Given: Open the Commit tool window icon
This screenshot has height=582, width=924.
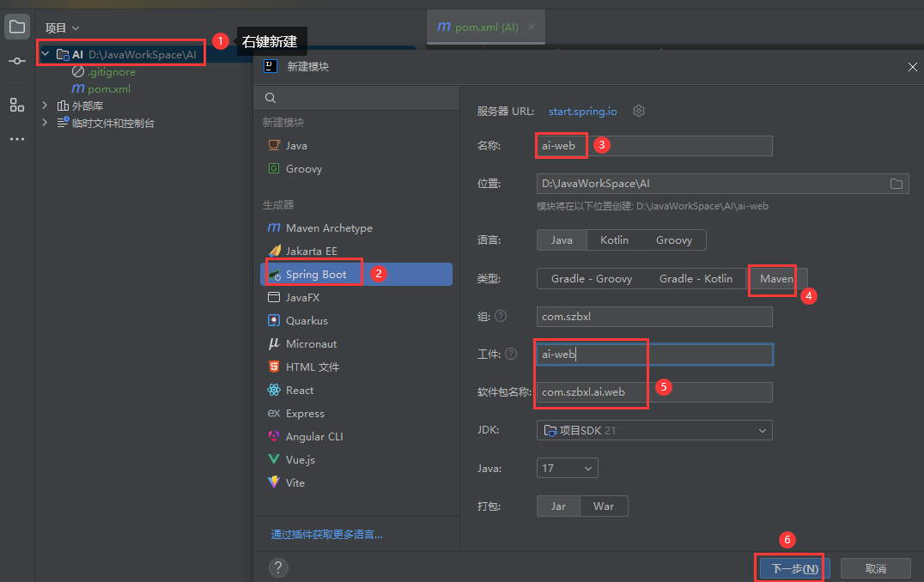Looking at the screenshot, I should click(x=17, y=61).
